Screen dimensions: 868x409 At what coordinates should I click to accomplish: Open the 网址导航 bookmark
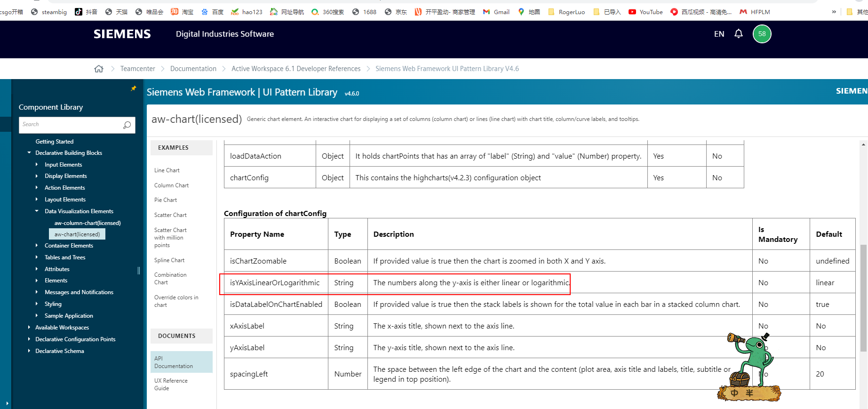click(x=287, y=12)
